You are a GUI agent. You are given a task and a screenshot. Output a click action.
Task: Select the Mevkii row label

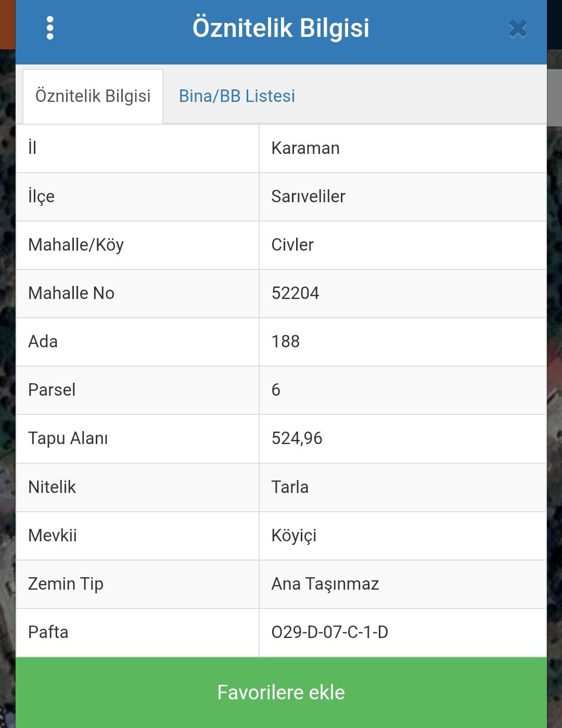53,536
